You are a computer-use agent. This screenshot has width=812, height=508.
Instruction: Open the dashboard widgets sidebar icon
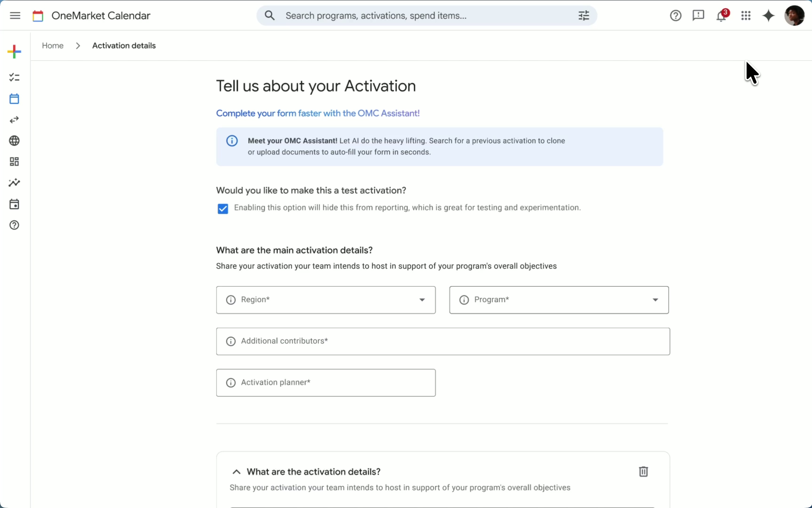click(14, 162)
